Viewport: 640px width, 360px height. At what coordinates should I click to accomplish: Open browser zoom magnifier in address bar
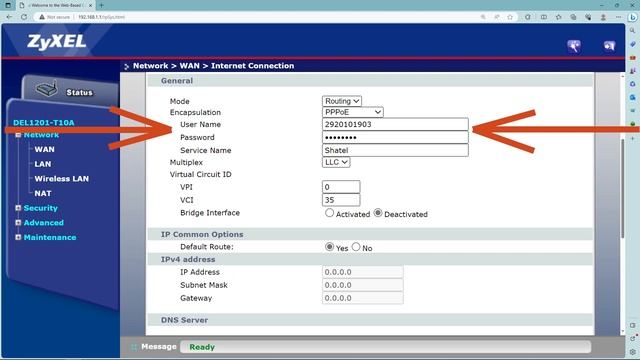(x=483, y=17)
